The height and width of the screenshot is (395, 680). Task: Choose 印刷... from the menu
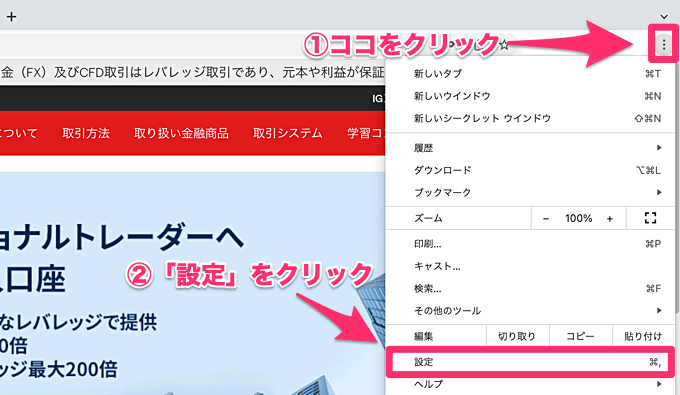[x=530, y=244]
